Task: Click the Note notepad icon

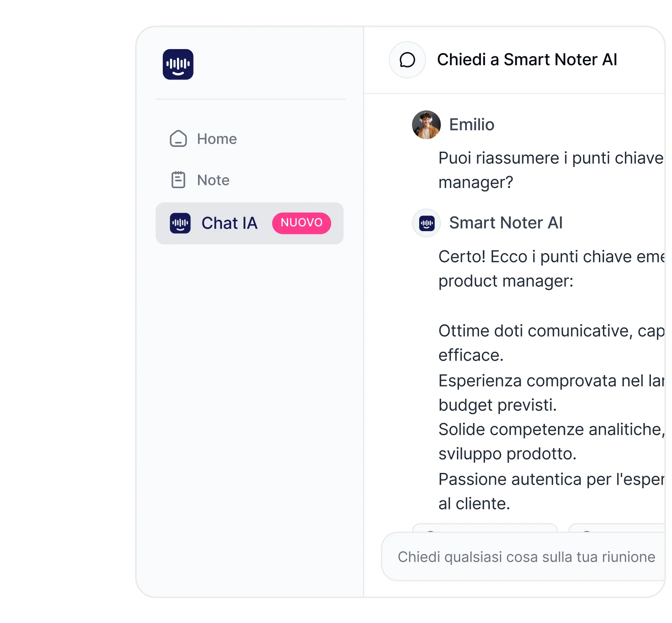Action: pyautogui.click(x=178, y=180)
